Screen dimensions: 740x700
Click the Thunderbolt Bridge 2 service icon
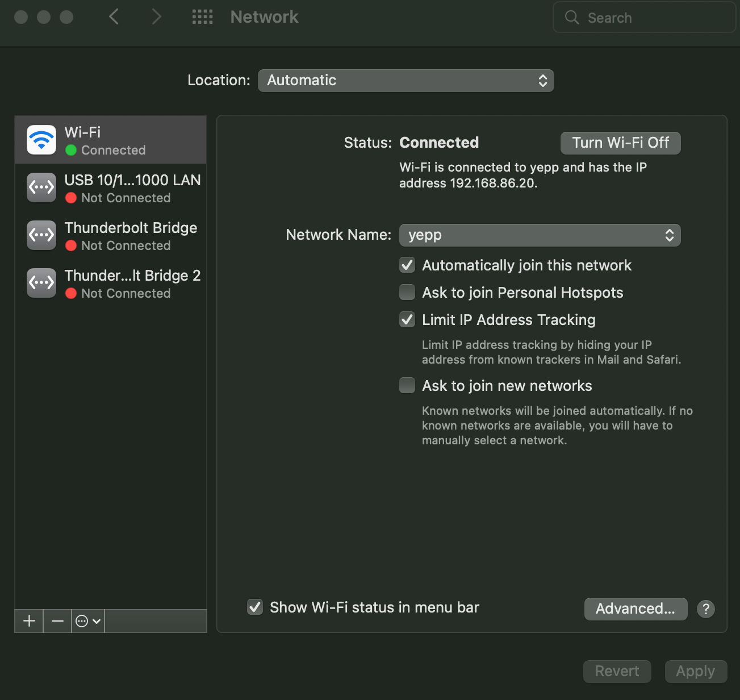41,283
